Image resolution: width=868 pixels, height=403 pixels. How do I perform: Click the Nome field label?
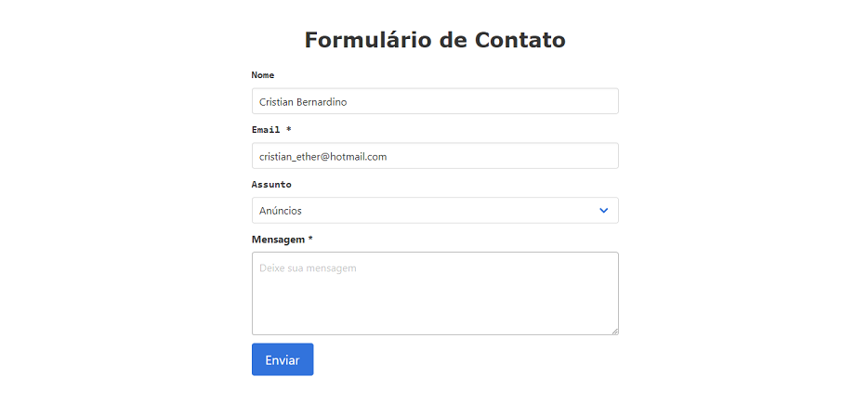click(x=263, y=75)
